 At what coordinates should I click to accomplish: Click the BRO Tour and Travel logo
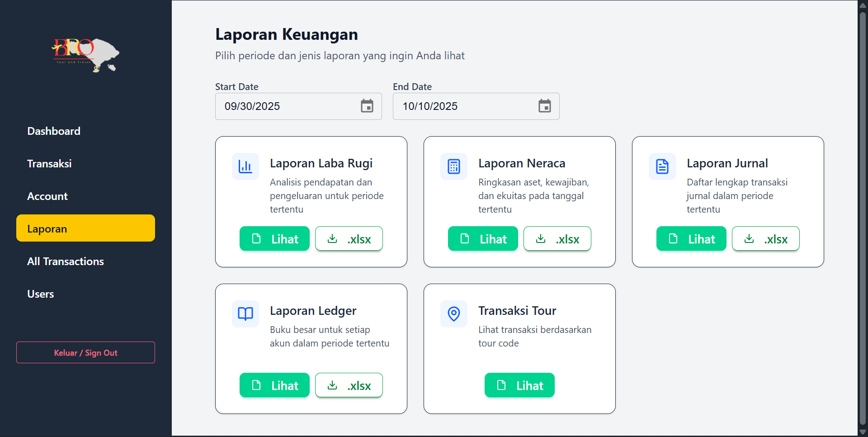click(85, 55)
